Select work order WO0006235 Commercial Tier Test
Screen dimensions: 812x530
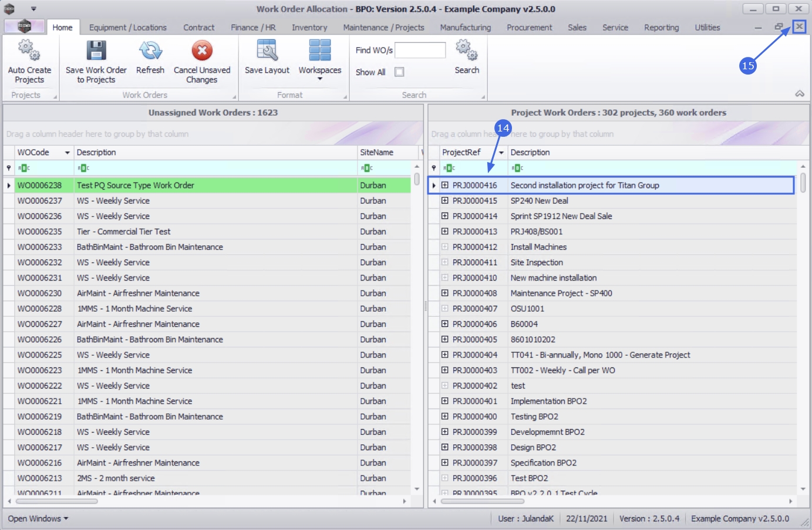(207, 231)
